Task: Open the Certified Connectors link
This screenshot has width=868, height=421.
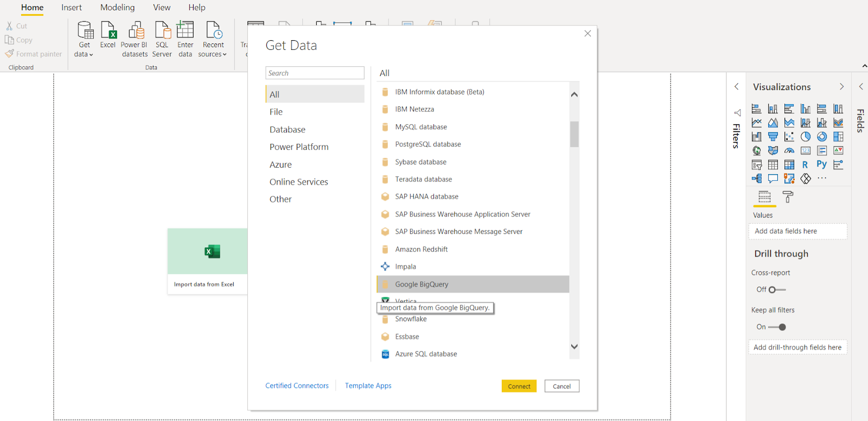Action: 297,386
